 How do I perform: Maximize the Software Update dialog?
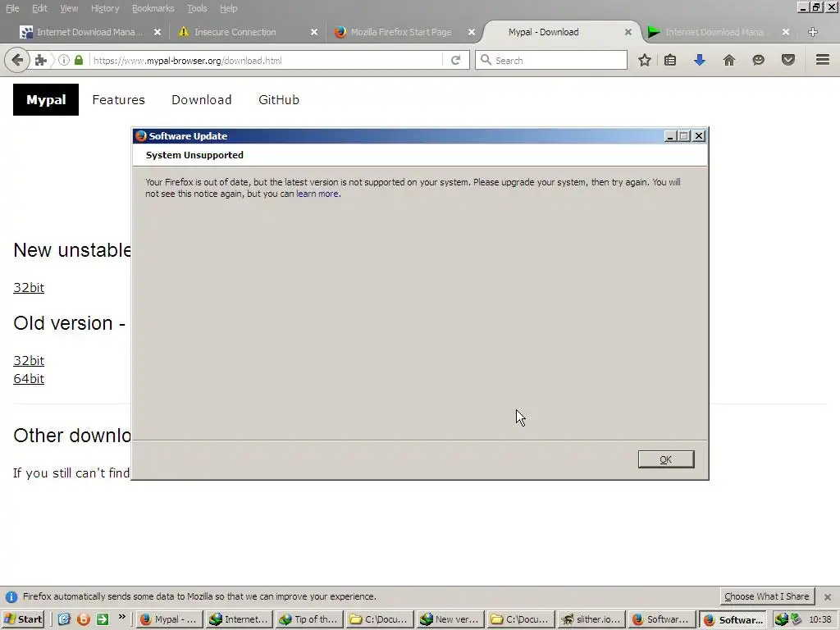684,136
